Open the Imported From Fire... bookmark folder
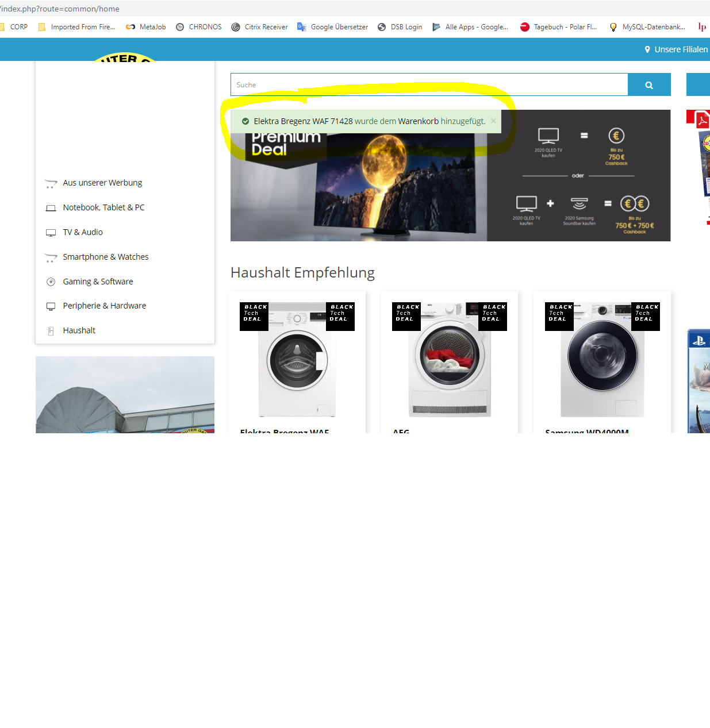The height and width of the screenshot is (728, 710). (x=76, y=27)
